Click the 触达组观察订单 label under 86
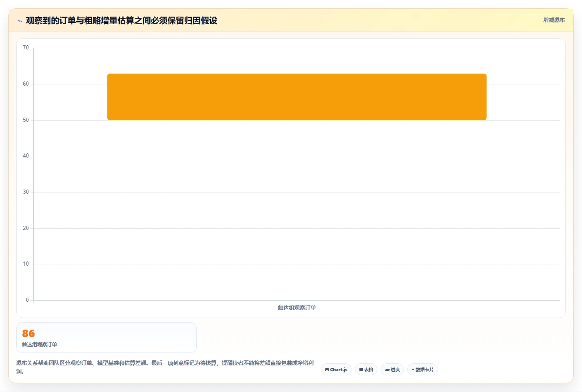This screenshot has width=582, height=392. 40,344
